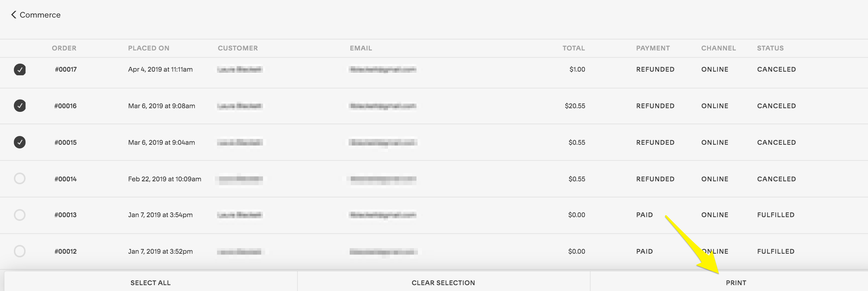Uncheck the order #00015 checkbox

point(20,142)
